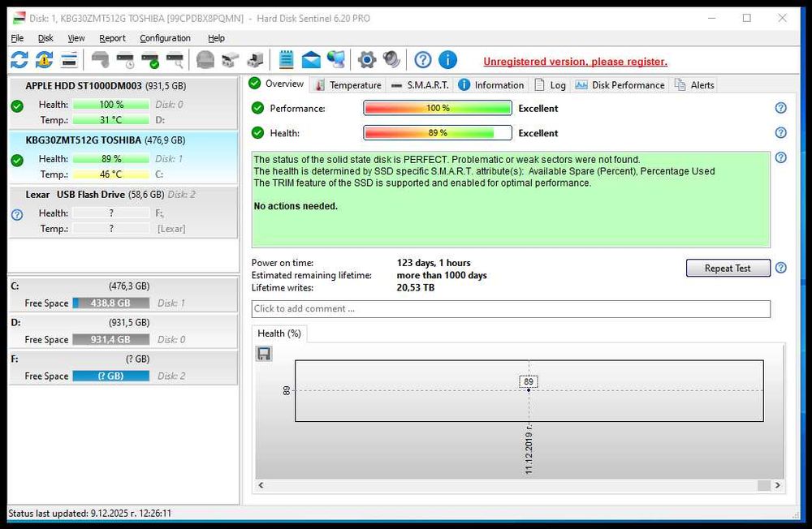Click the Repeat Test button

pyautogui.click(x=728, y=268)
